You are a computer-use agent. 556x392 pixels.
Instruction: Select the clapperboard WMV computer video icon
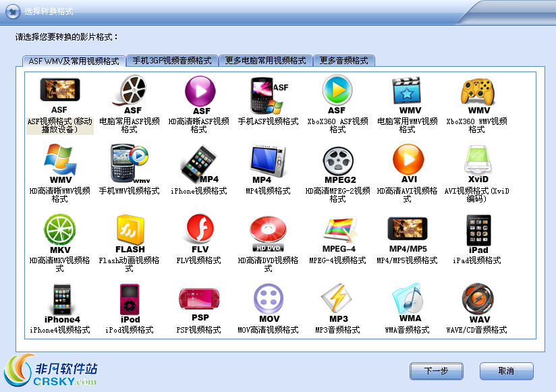coord(407,95)
